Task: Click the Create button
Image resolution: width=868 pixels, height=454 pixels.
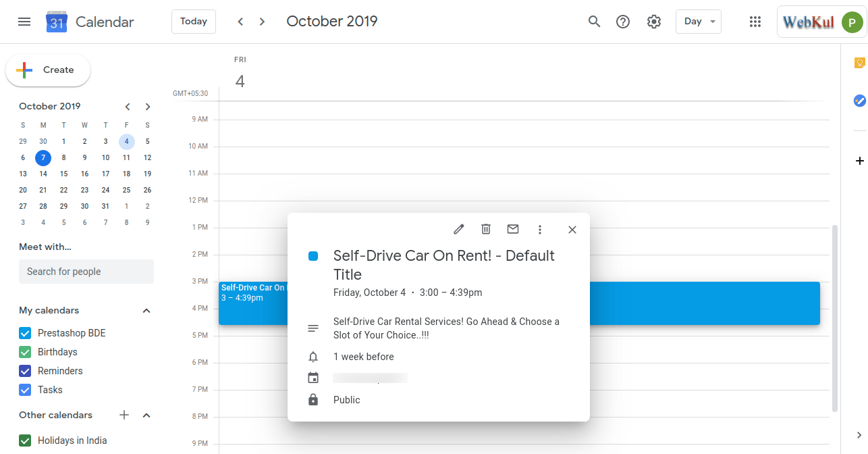Action: click(x=48, y=70)
